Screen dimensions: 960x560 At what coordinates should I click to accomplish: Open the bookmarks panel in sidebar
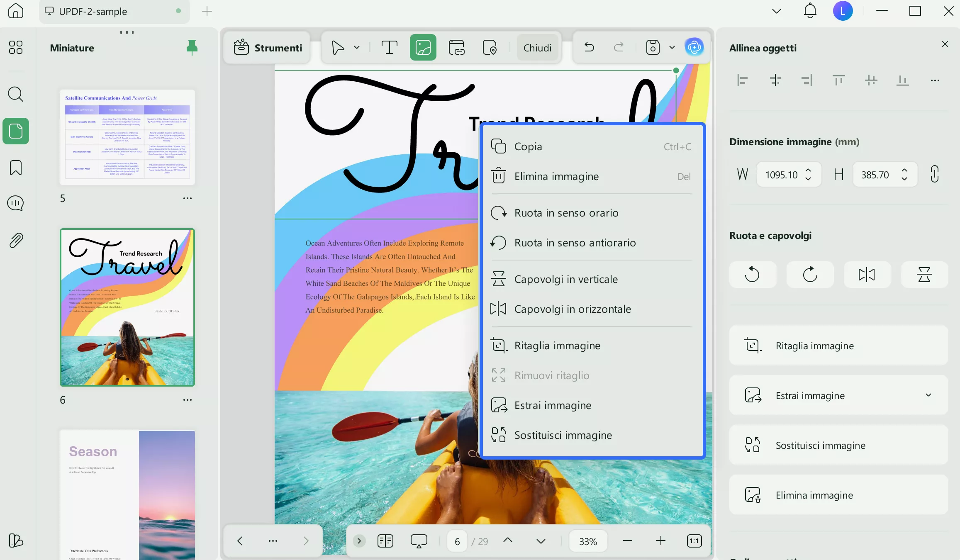[16, 168]
